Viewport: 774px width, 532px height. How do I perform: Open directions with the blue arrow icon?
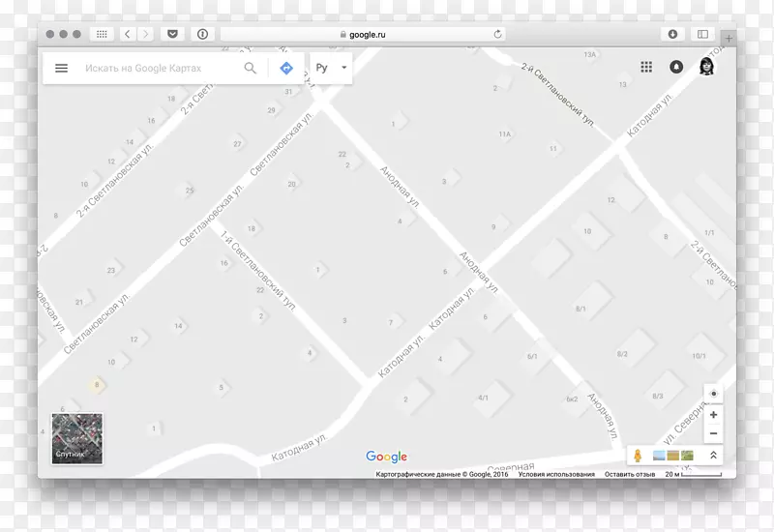pyautogui.click(x=285, y=69)
